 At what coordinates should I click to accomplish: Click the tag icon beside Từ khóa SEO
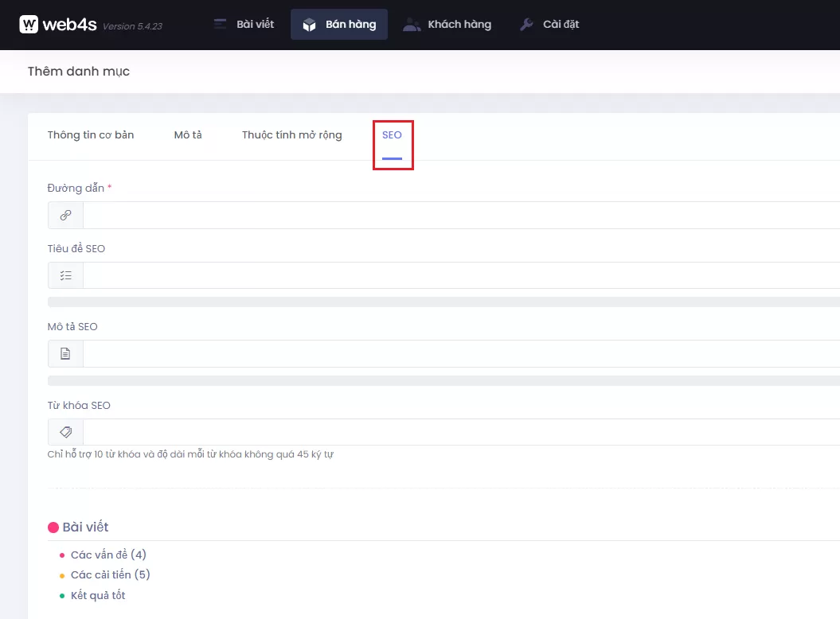(x=65, y=432)
